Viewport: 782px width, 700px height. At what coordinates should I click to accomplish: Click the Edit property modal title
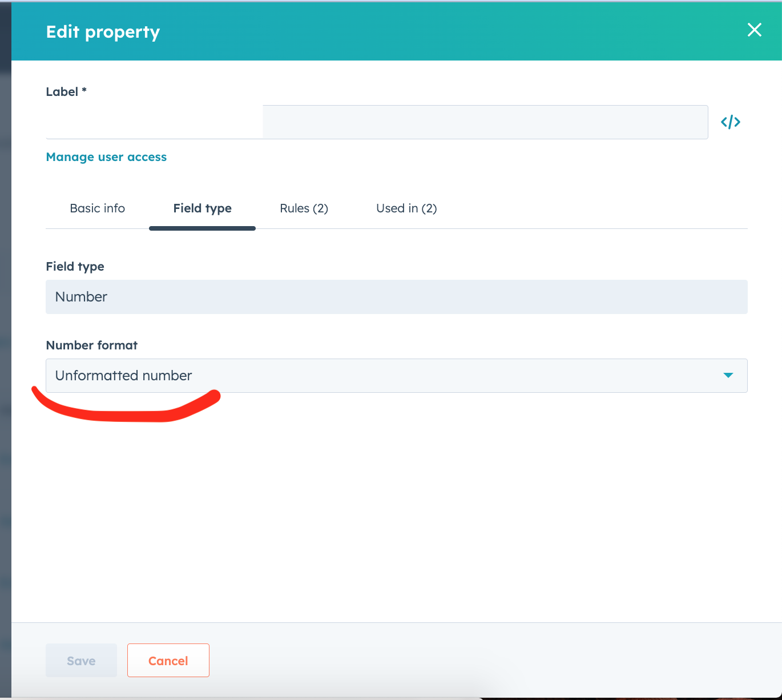click(103, 32)
